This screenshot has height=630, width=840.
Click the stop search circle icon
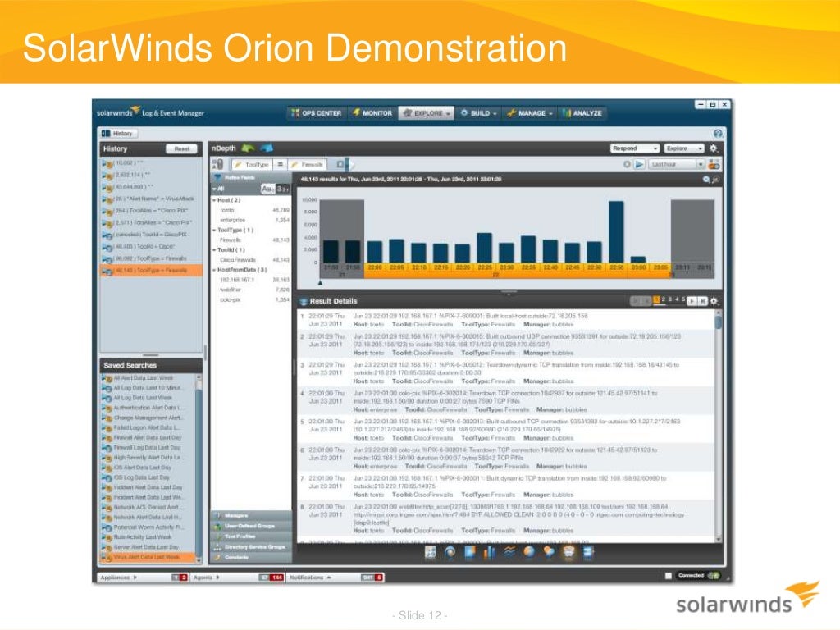[x=627, y=164]
